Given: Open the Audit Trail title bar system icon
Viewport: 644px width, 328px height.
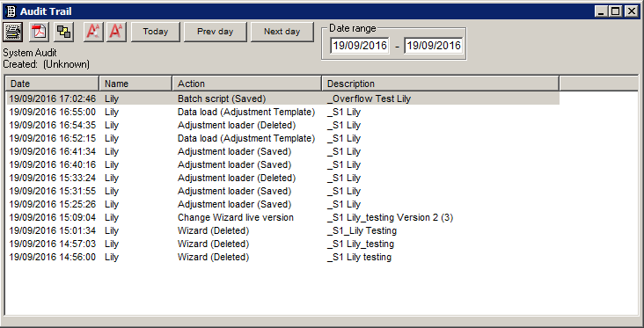Looking at the screenshot, I should 11,11.
